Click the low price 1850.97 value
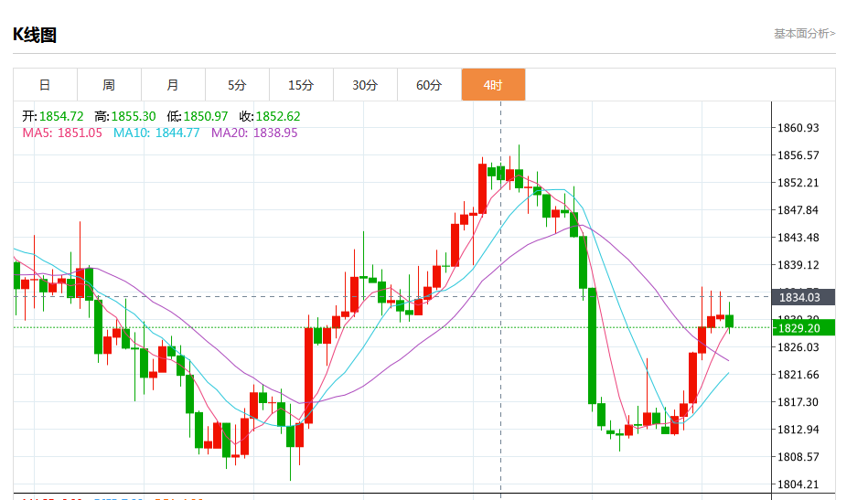 pos(206,116)
